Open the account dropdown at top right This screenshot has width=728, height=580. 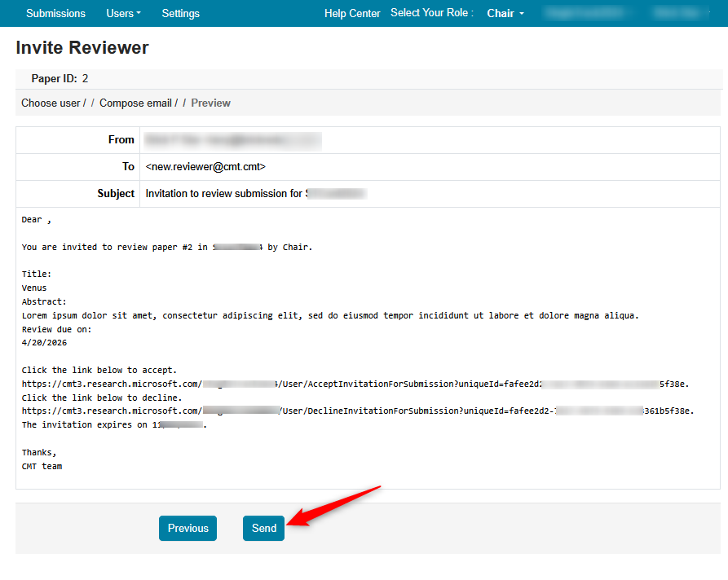[682, 13]
